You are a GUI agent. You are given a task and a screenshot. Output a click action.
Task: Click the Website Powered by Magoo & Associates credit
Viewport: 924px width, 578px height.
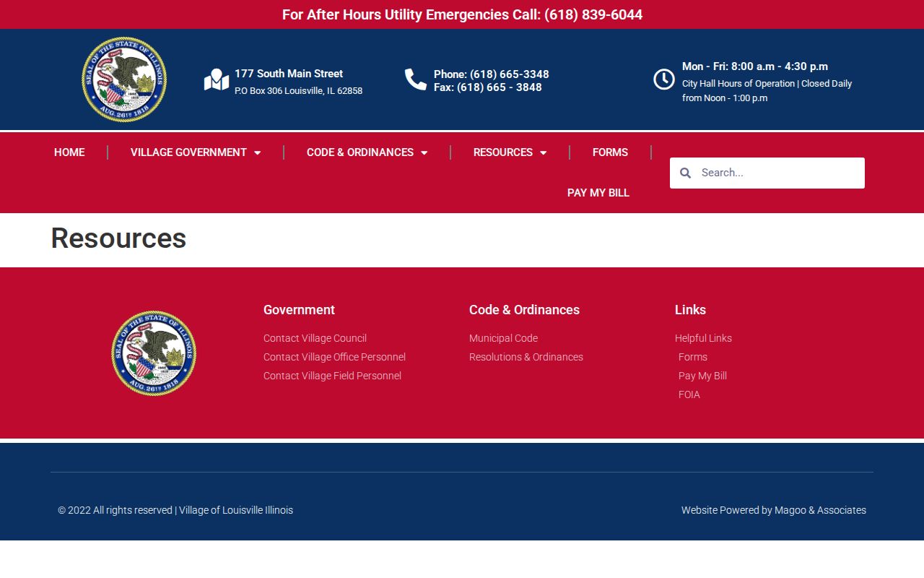(x=774, y=510)
